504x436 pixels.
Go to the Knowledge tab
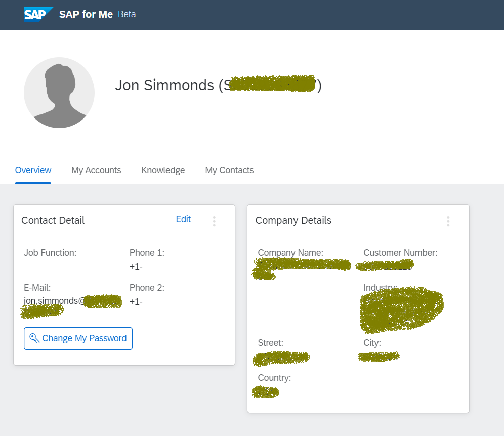point(163,170)
